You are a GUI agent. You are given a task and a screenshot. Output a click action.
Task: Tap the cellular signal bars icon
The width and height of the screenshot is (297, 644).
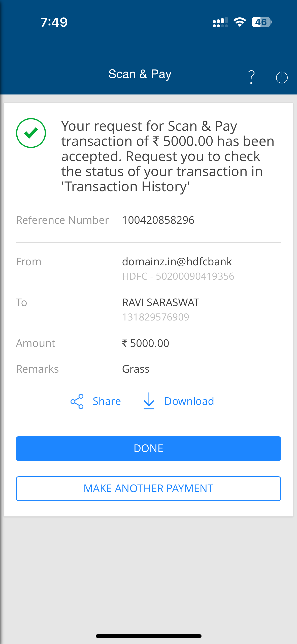[x=220, y=22]
